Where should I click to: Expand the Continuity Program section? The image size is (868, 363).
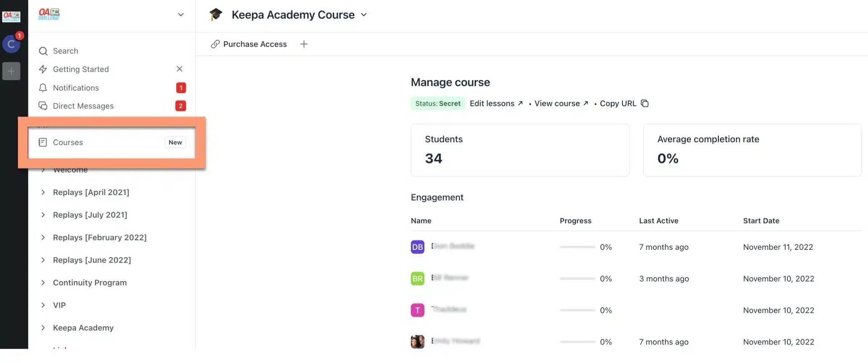click(43, 283)
